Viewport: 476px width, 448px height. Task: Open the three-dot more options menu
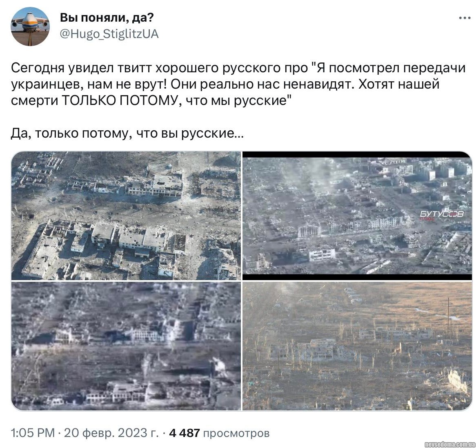[x=464, y=18]
